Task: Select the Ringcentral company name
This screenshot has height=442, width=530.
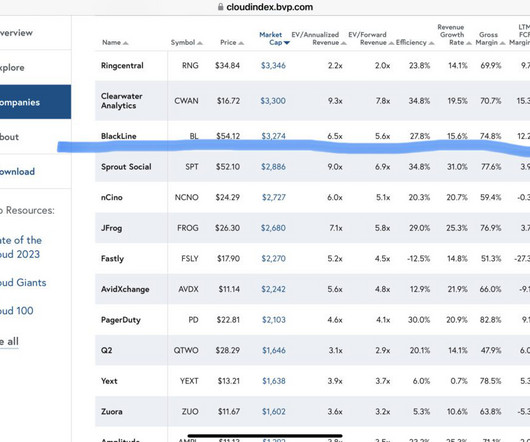Action: coord(122,66)
